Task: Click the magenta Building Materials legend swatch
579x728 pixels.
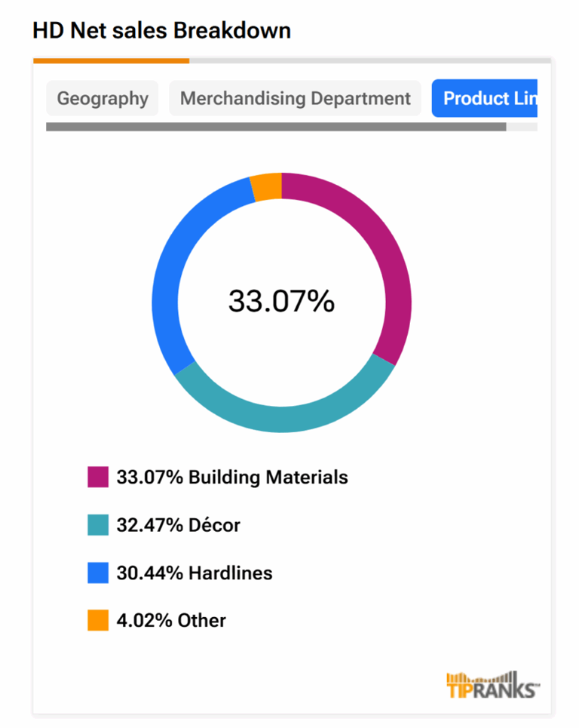Action: 98,478
